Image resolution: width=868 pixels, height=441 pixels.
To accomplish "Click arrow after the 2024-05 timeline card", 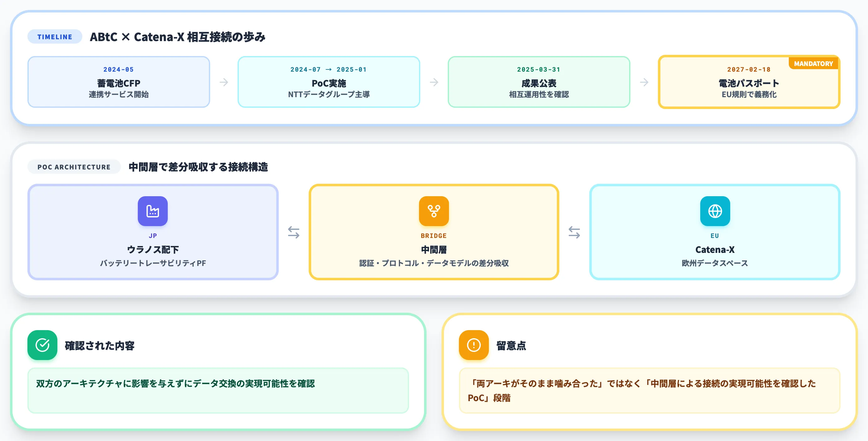I will click(x=224, y=82).
